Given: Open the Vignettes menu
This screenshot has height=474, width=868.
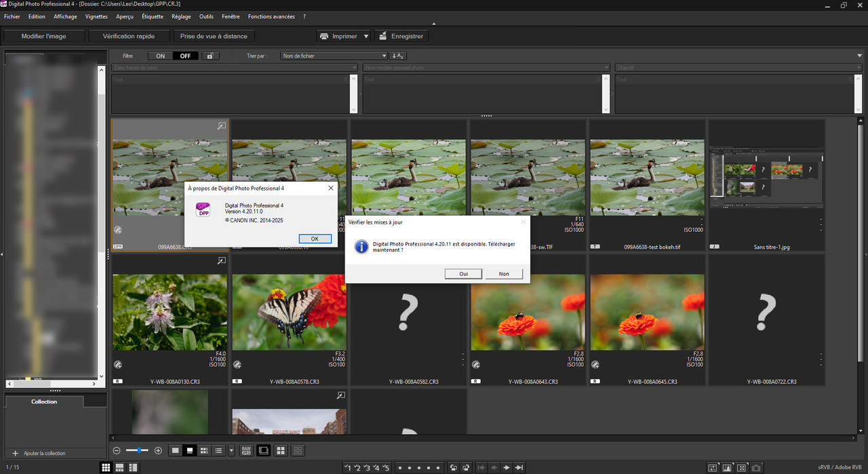Looking at the screenshot, I should point(96,16).
